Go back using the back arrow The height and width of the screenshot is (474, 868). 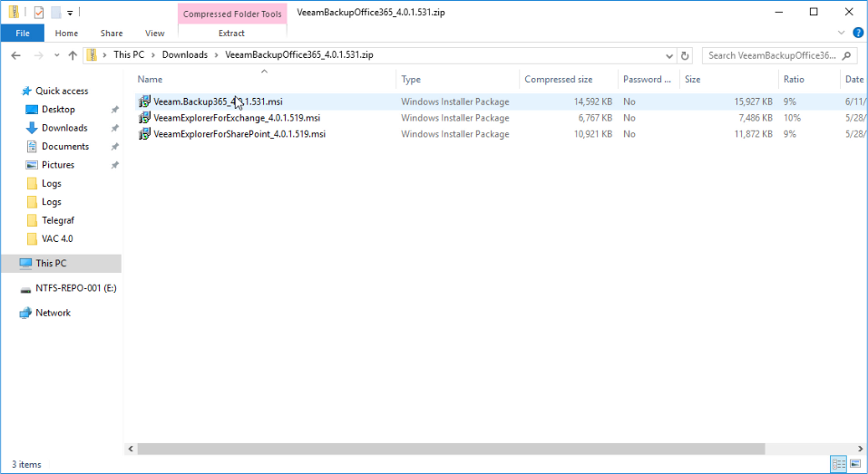(16, 55)
